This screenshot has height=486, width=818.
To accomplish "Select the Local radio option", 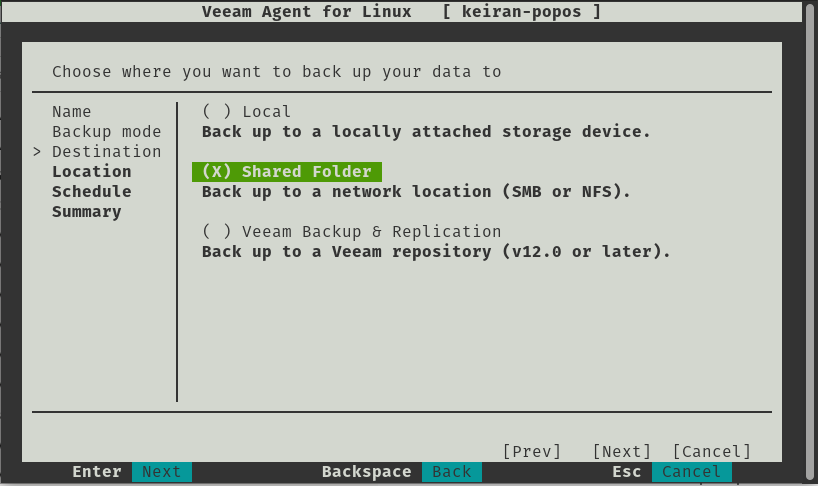I will pyautogui.click(x=246, y=112).
